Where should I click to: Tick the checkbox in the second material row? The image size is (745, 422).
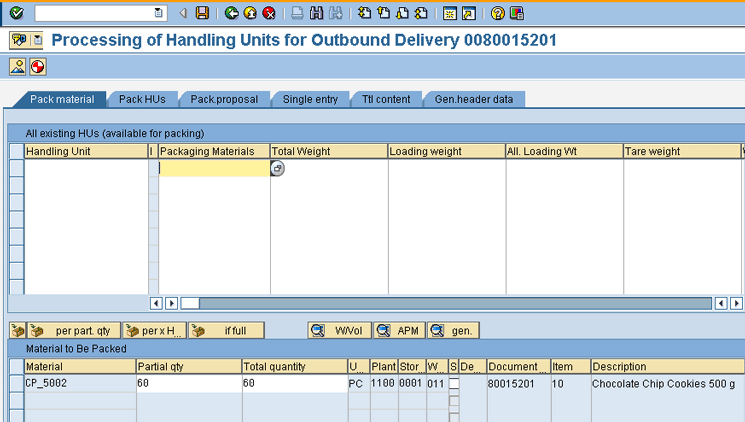(x=454, y=401)
